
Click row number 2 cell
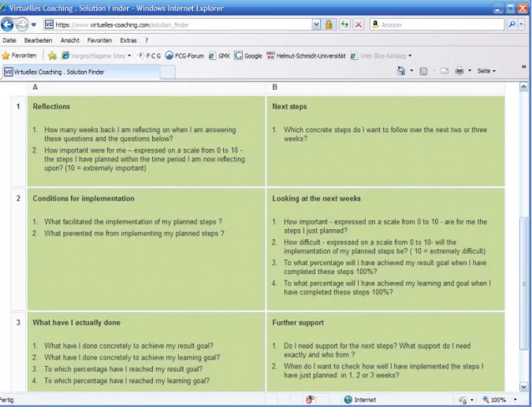(x=18, y=250)
